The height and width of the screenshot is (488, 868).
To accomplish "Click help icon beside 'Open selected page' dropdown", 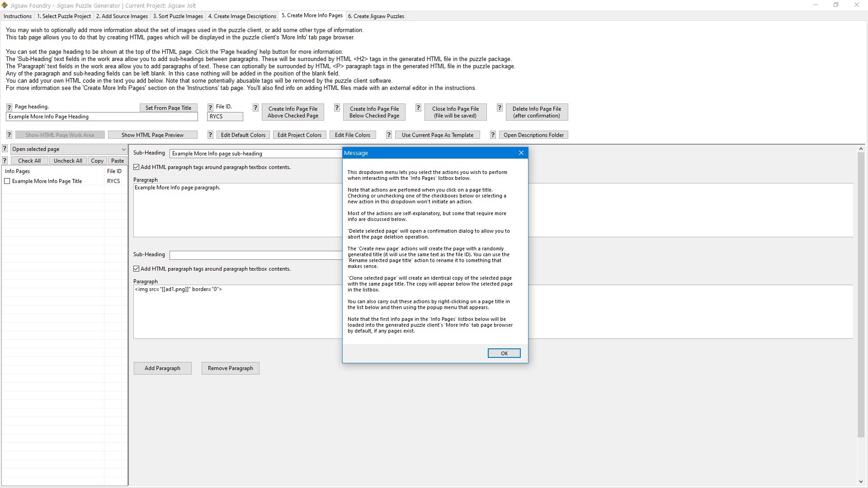I will pos(5,149).
